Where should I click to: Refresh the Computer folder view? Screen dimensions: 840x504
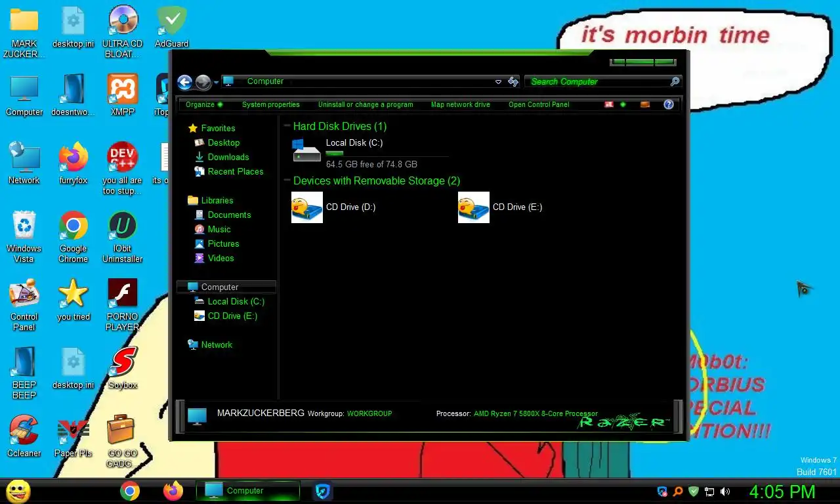pyautogui.click(x=513, y=82)
